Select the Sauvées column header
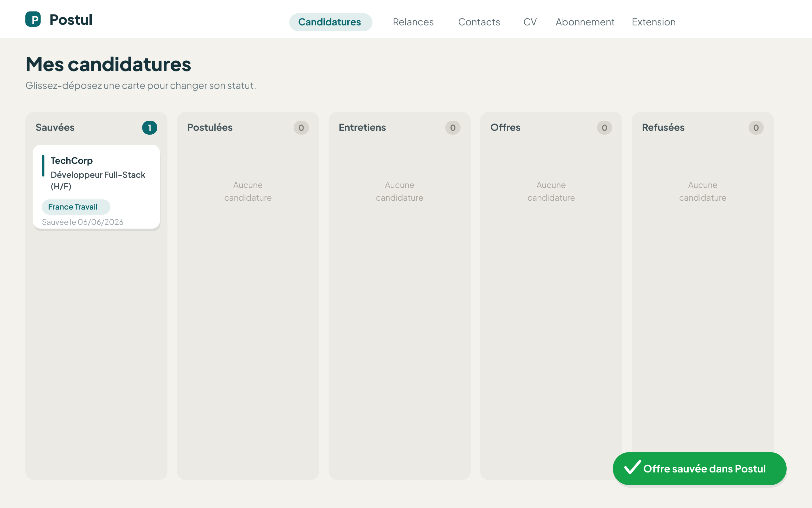The height and width of the screenshot is (508, 812). pyautogui.click(x=55, y=128)
